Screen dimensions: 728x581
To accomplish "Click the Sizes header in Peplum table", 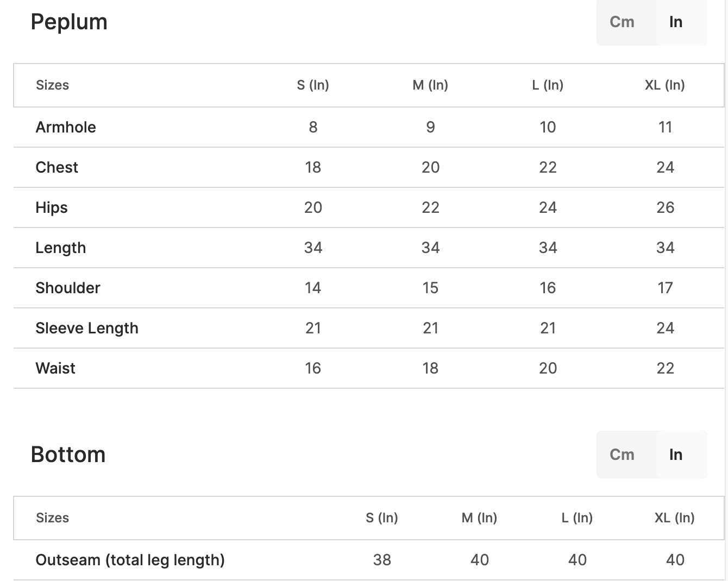I will pyautogui.click(x=53, y=85).
